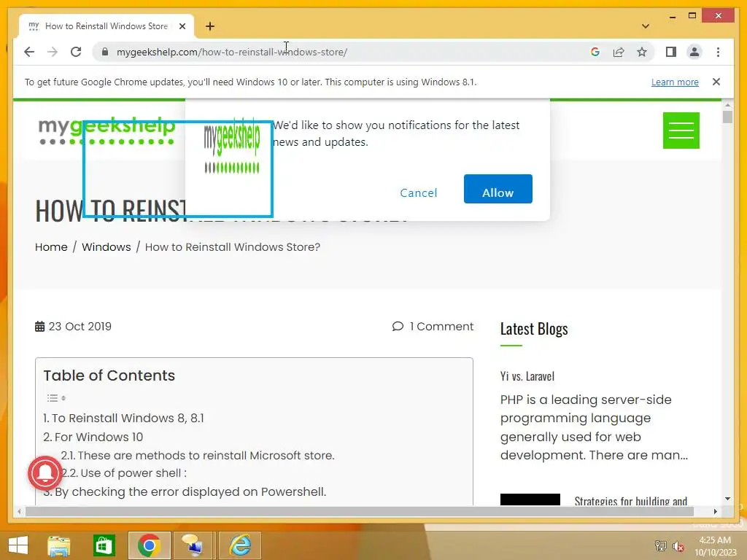Viewport: 747px width, 560px height.
Task: Allow notifications from mygeekshelp
Action: point(498,189)
